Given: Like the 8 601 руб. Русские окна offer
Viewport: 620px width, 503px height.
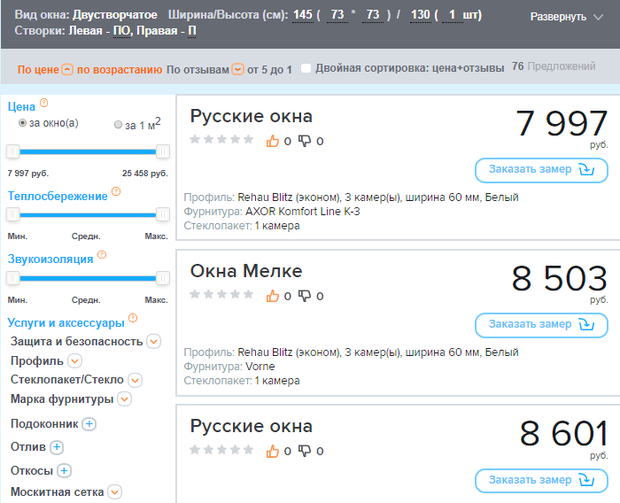Looking at the screenshot, I should (272, 451).
